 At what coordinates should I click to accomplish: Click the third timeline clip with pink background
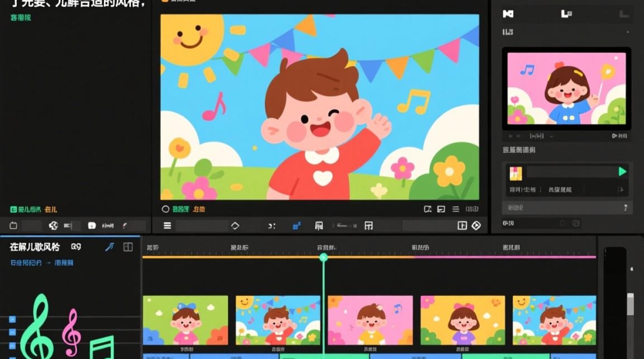point(370,320)
